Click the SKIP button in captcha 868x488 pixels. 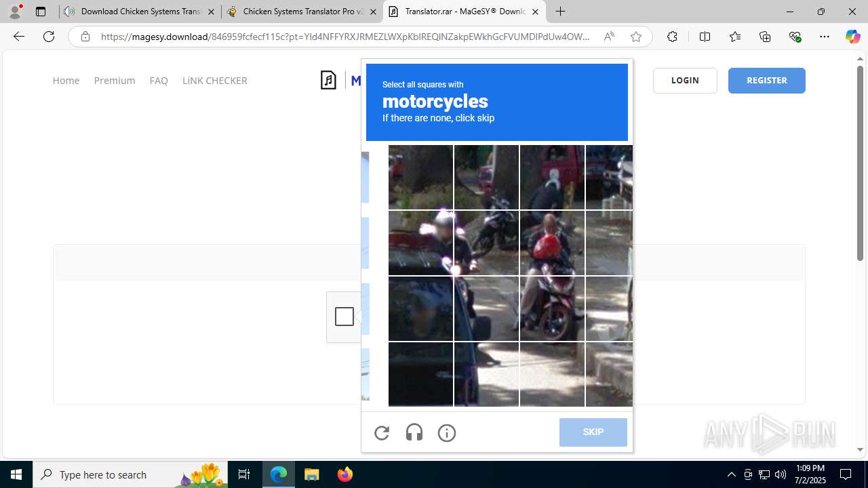click(593, 432)
